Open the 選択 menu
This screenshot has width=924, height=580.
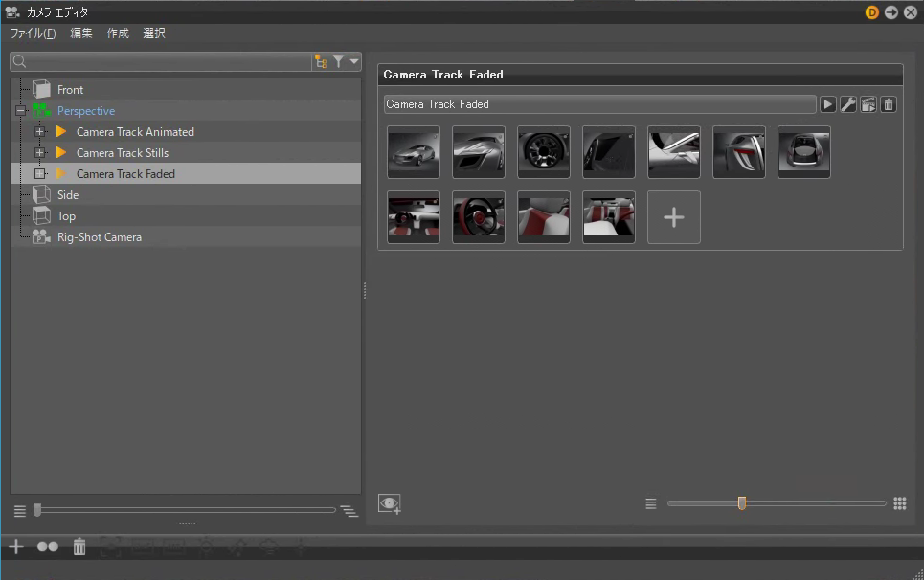point(154,33)
